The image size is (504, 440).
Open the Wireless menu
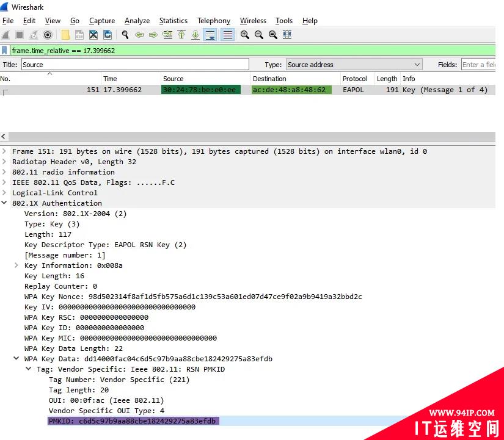click(253, 21)
